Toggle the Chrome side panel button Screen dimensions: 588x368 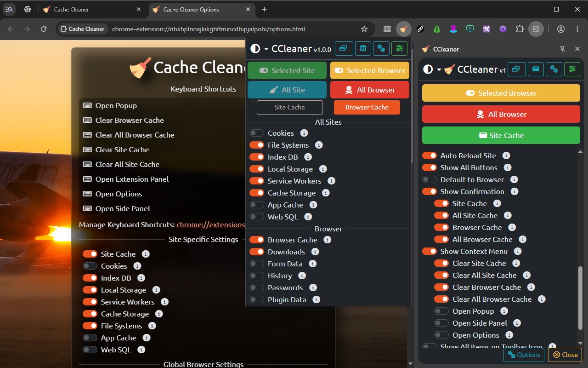point(536,29)
